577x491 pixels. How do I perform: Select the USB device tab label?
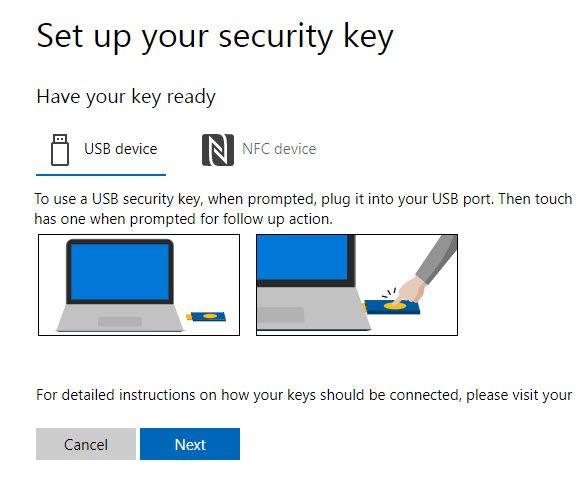point(121,149)
